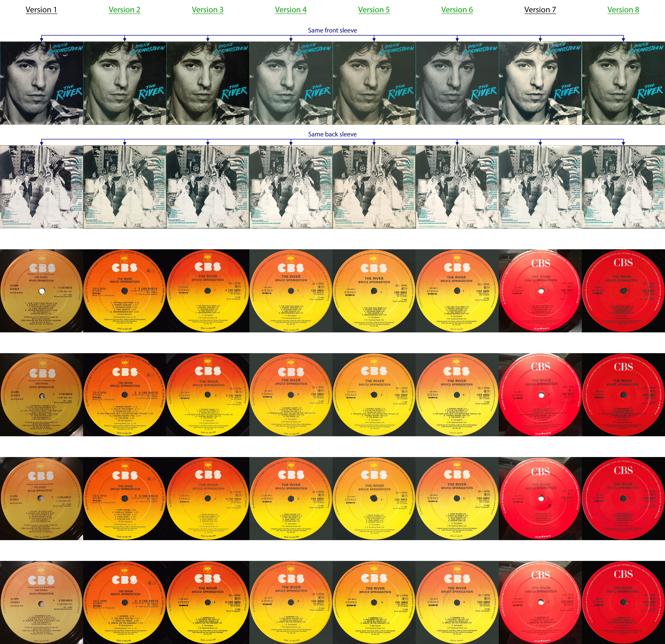View Version 5 front sleeve image
The width and height of the screenshot is (665, 644).
pyautogui.click(x=374, y=83)
